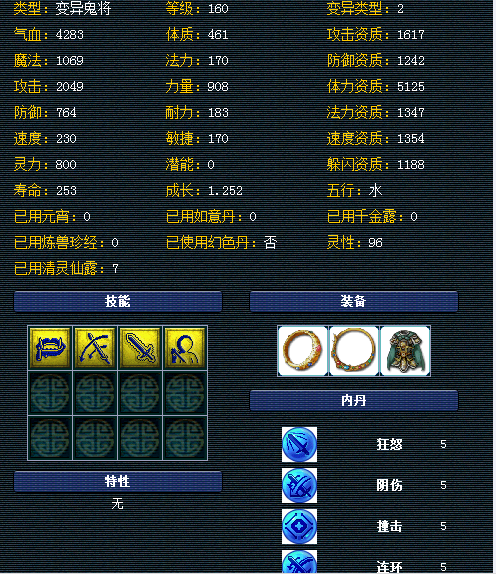Click the 撞击 pill name label
The height and width of the screenshot is (574, 496).
(389, 526)
